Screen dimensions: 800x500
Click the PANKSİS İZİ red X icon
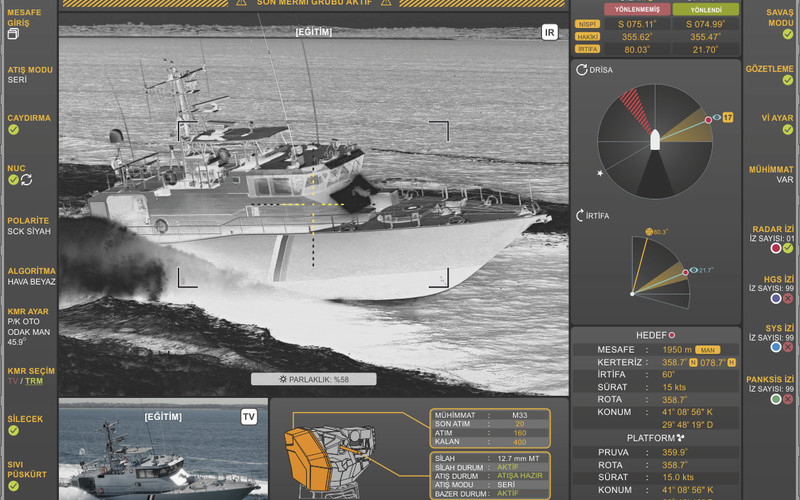pyautogui.click(x=788, y=399)
